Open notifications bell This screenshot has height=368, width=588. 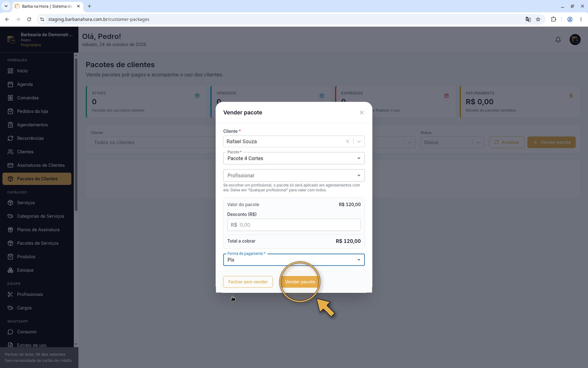[x=558, y=39]
